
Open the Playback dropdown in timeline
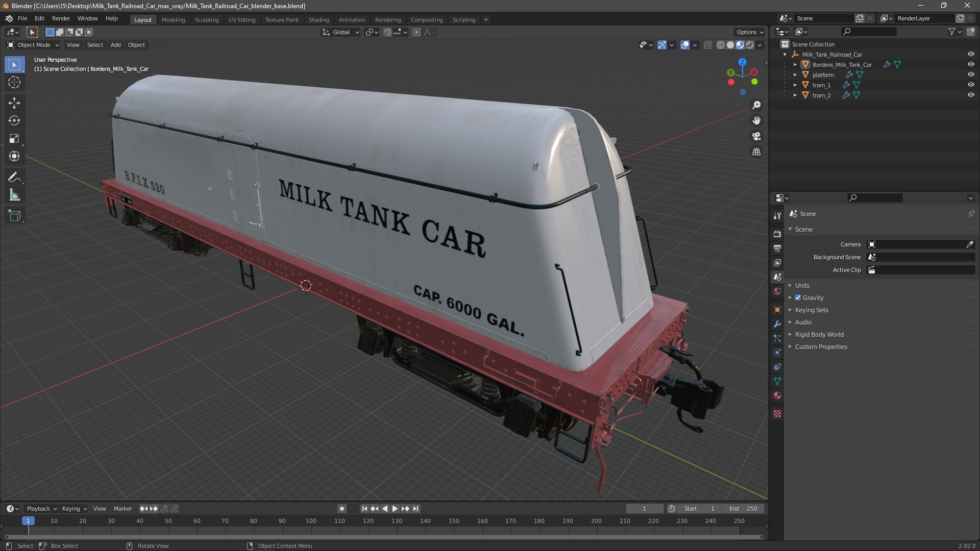tap(41, 509)
